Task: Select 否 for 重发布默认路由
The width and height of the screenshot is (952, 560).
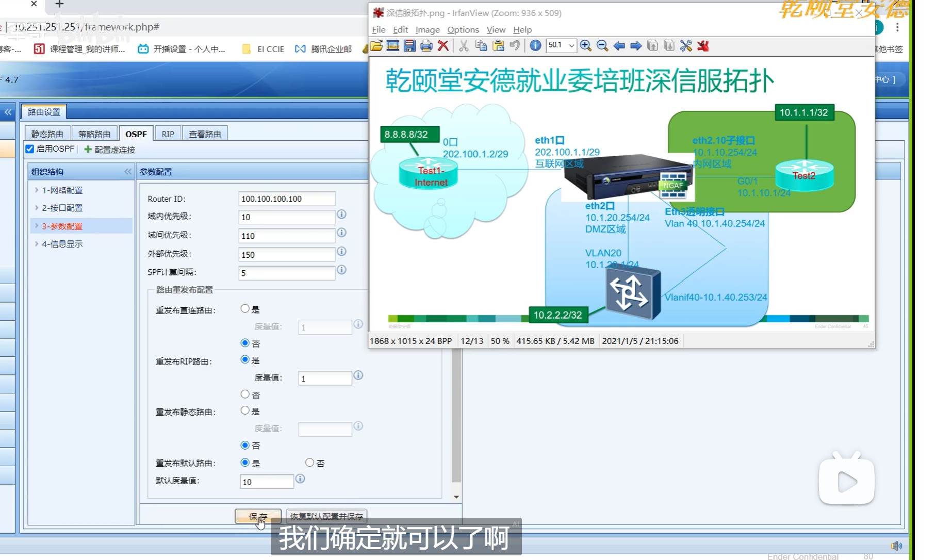Action: 309,463
